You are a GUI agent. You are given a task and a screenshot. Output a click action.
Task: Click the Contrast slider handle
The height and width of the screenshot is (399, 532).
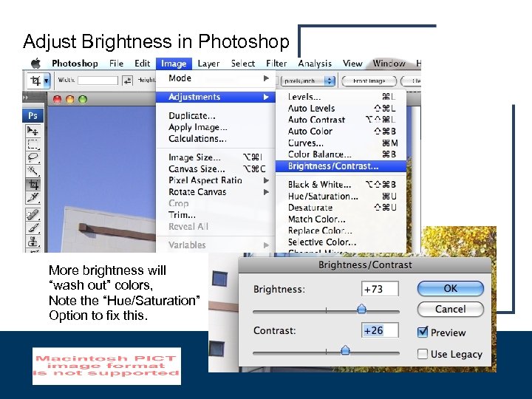(345, 349)
